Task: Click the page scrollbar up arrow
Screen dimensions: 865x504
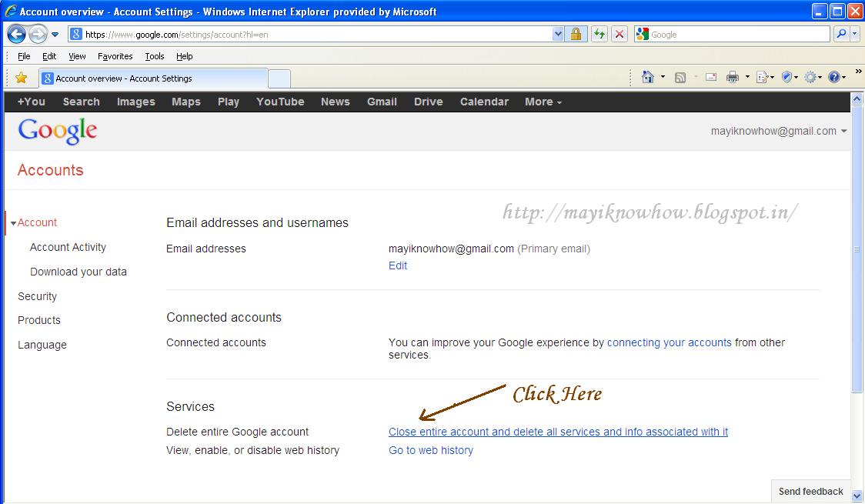Action: click(x=857, y=99)
